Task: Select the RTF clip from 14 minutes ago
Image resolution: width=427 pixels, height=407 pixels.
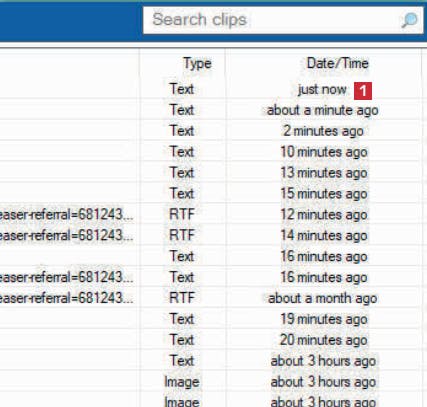Action: [x=213, y=235]
